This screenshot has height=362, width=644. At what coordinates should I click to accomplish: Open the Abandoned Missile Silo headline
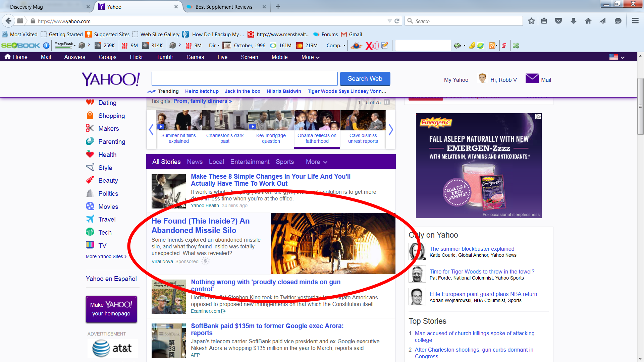click(201, 226)
